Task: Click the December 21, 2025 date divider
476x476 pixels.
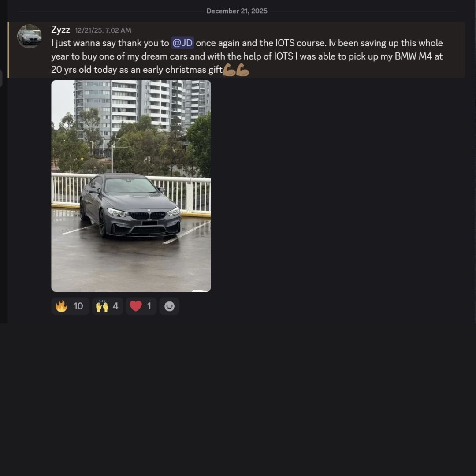Action: pos(237,11)
